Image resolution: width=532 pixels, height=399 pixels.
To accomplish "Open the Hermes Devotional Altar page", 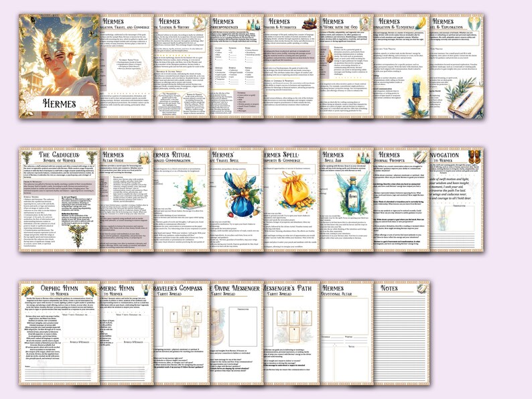I will (x=347, y=333).
